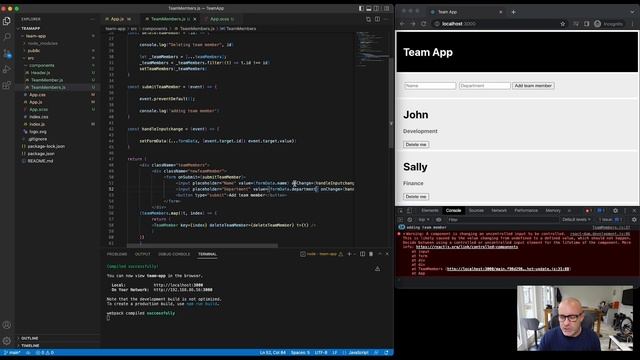Screen dimensions: 640x360
Task: Click console Filter input field
Action: pyautogui.click(x=502, y=220)
